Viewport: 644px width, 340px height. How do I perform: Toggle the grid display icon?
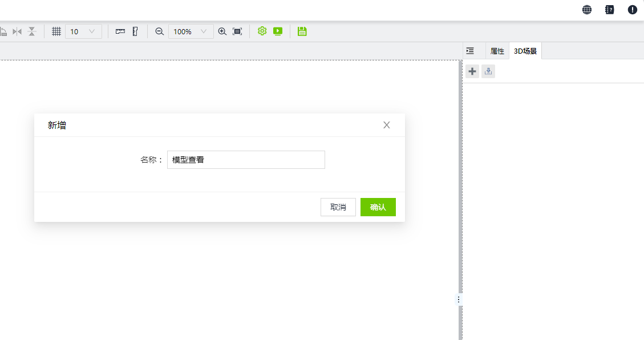[x=56, y=31]
